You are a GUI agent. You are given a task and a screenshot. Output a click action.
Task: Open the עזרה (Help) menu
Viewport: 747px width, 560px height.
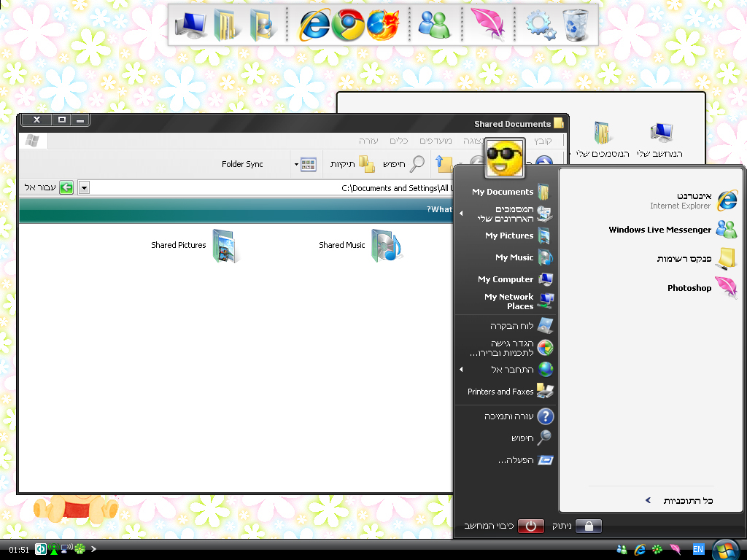pos(368,141)
